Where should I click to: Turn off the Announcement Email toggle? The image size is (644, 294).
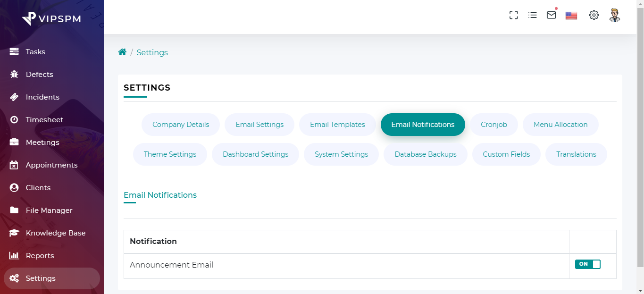[x=587, y=264]
